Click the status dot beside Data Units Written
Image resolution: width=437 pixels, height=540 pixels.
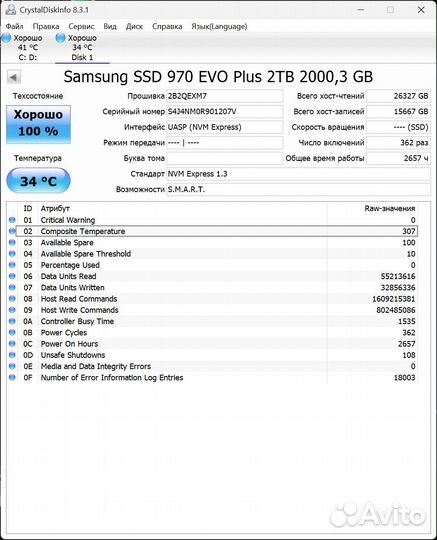[12, 287]
